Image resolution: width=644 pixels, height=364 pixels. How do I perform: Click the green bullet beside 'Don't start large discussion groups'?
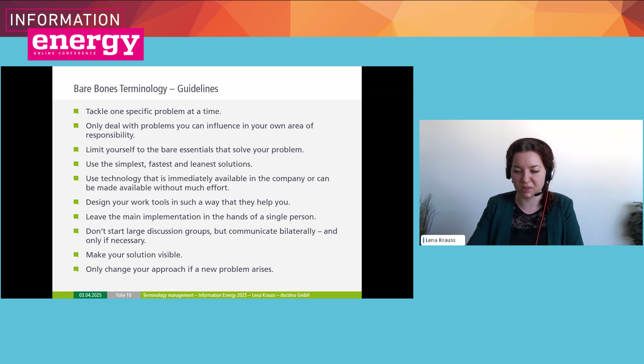tap(76, 231)
